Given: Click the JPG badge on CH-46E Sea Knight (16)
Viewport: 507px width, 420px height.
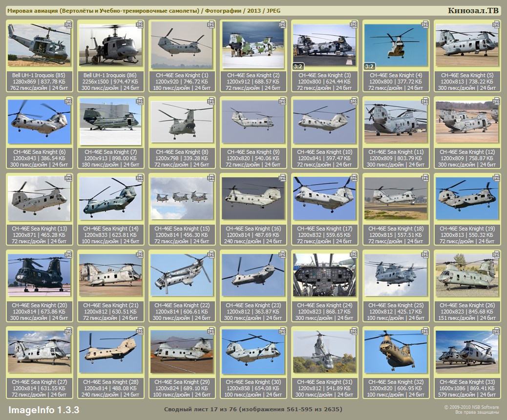Looking at the screenshot, I should 282,178.
